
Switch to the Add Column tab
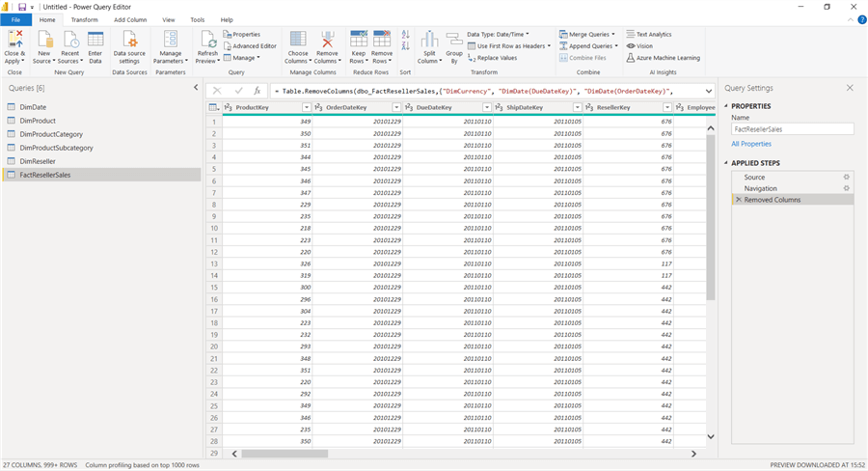click(x=130, y=20)
